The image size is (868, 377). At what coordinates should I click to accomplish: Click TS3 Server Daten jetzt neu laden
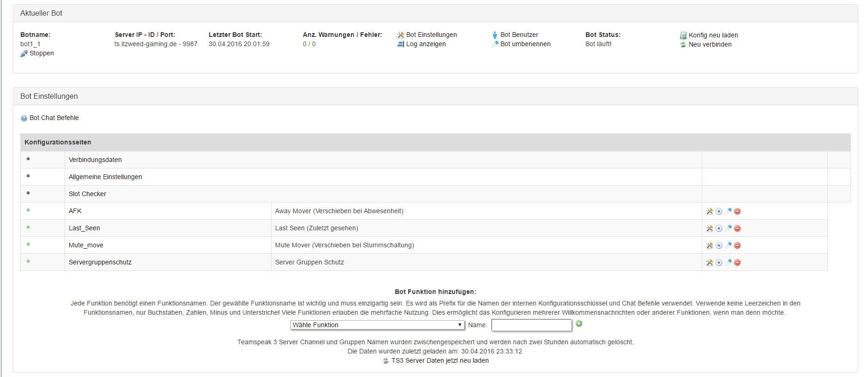point(440,360)
